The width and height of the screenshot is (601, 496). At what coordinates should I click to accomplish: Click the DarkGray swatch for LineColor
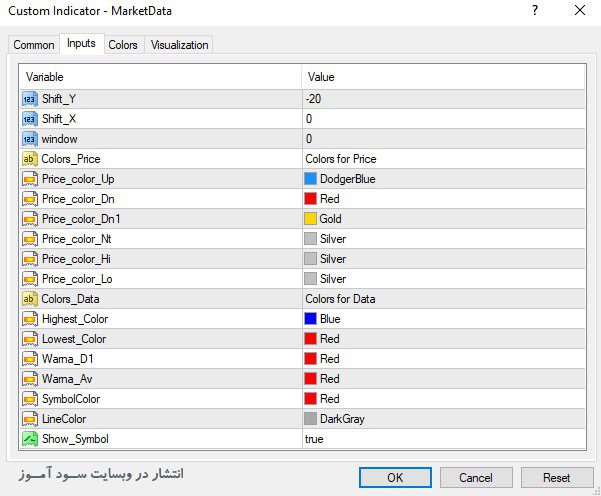click(310, 419)
